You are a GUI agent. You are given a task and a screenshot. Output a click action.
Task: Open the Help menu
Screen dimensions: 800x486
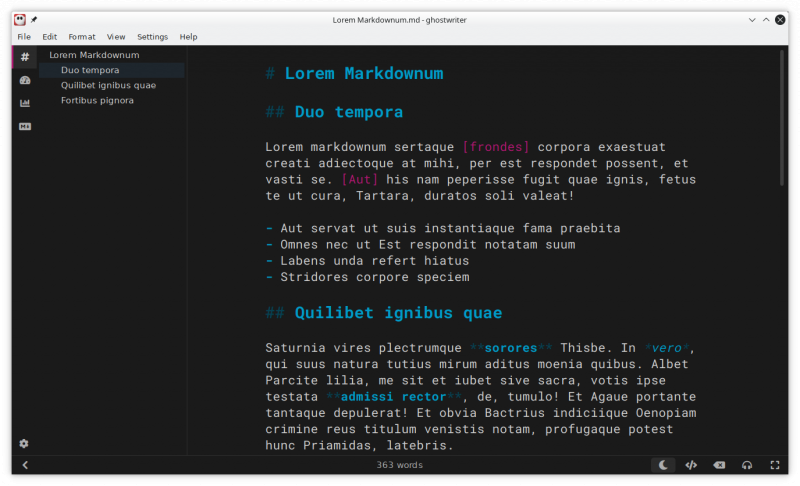pyautogui.click(x=188, y=37)
